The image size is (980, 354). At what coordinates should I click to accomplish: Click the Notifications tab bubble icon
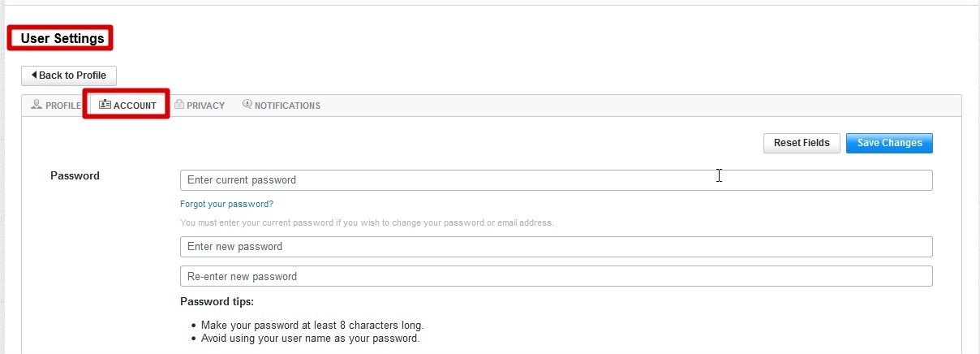tap(247, 105)
